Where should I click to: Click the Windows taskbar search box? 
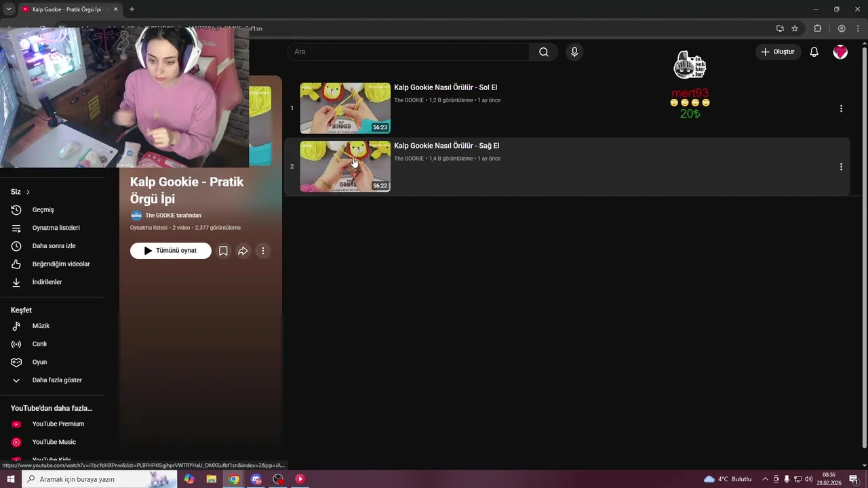(x=99, y=479)
